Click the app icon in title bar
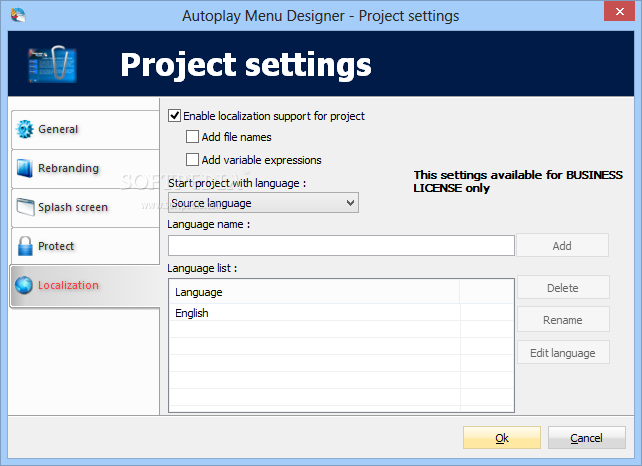This screenshot has width=642, height=466. pos(18,16)
